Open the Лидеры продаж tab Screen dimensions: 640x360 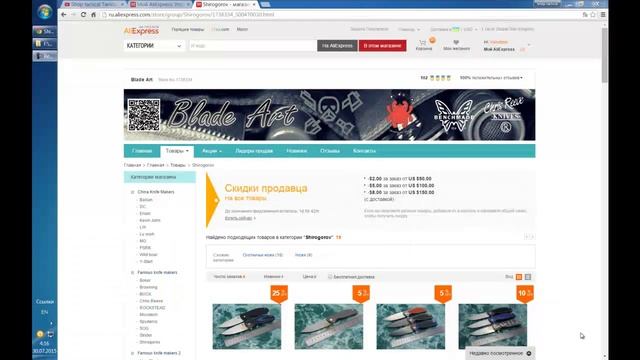(x=254, y=151)
